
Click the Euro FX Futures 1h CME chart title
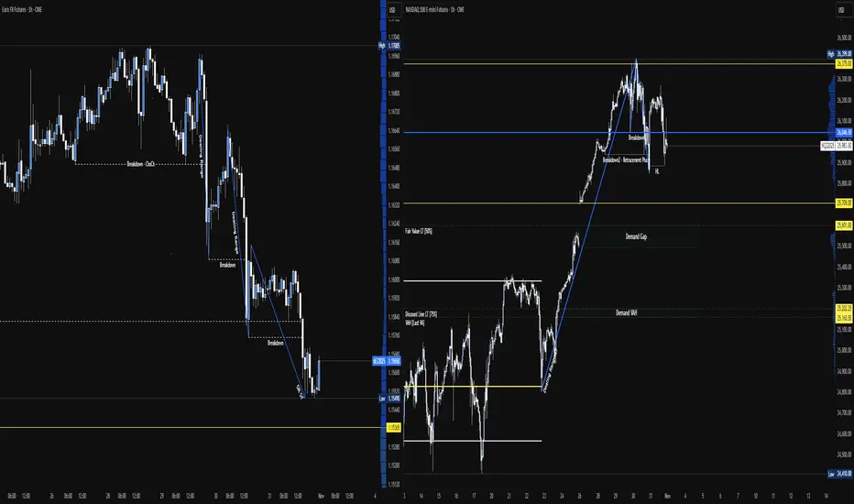coord(22,10)
